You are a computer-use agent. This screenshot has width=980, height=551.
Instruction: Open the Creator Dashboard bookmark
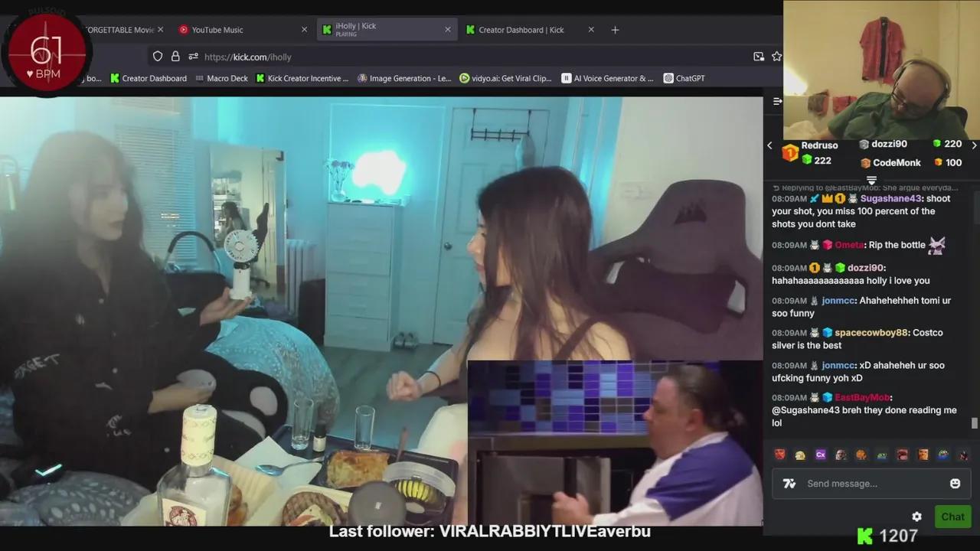point(149,78)
